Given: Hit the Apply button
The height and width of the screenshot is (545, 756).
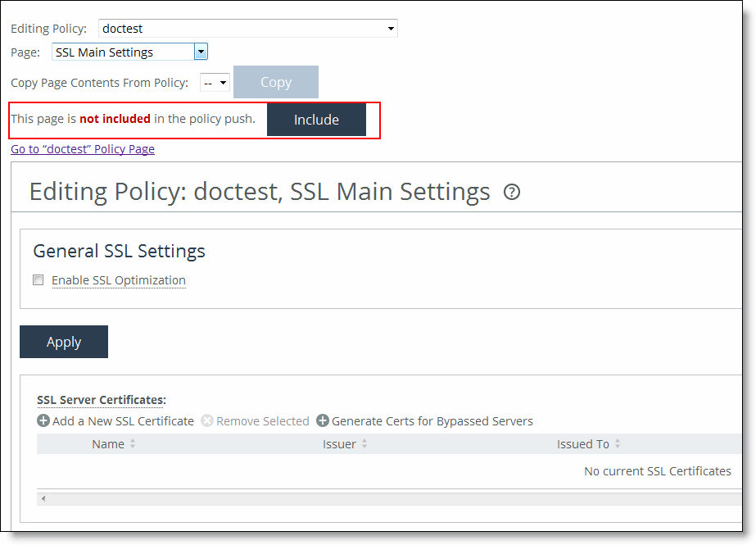Looking at the screenshot, I should coord(64,342).
